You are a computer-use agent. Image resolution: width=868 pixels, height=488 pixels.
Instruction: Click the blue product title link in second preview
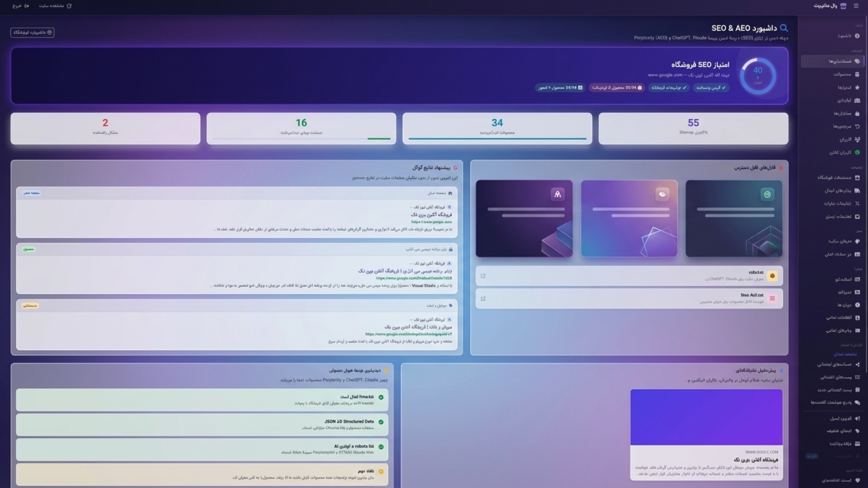click(405, 271)
